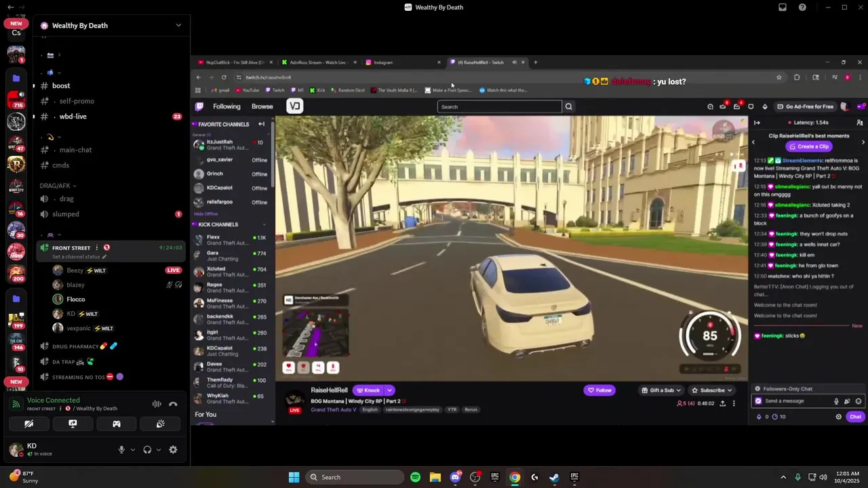Follow RaiseHellRell with the Follow button
Viewport: 868px width, 488px height.
pos(599,390)
